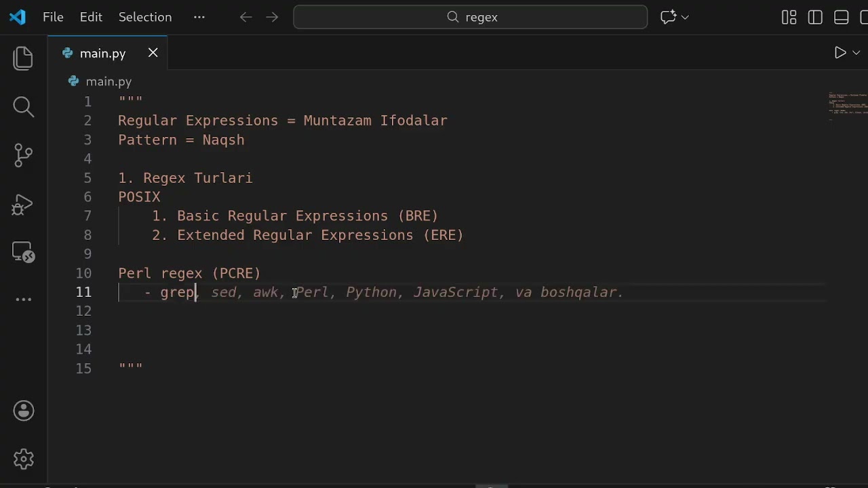Show additional views ellipsis in activity bar
The width and height of the screenshot is (868, 488).
(24, 299)
